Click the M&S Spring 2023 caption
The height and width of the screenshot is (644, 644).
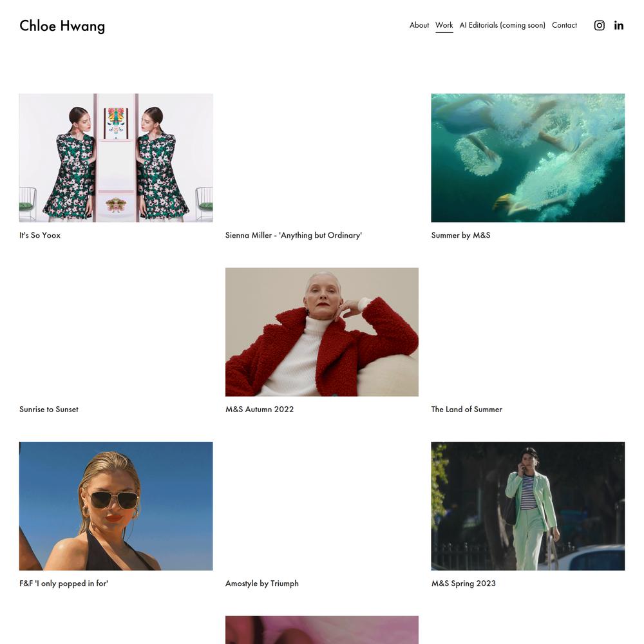tap(463, 583)
